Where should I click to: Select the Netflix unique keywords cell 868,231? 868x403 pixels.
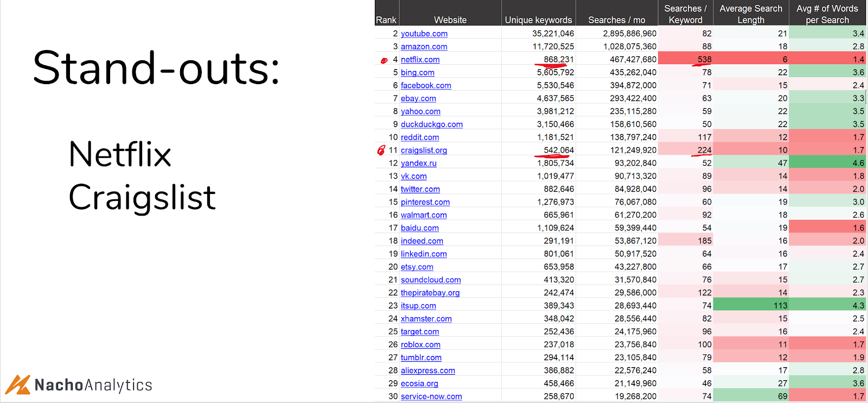[539, 60]
